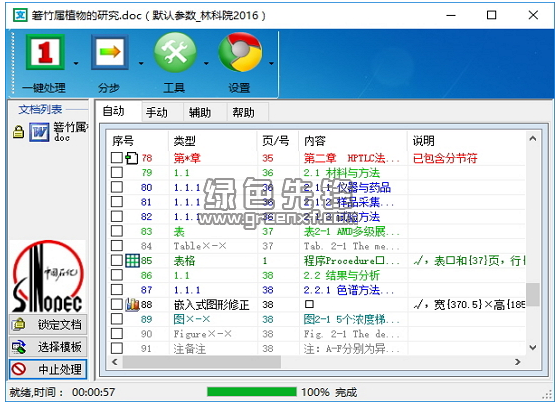Switch to the 手动 tab
The image size is (557, 407).
[x=157, y=113]
